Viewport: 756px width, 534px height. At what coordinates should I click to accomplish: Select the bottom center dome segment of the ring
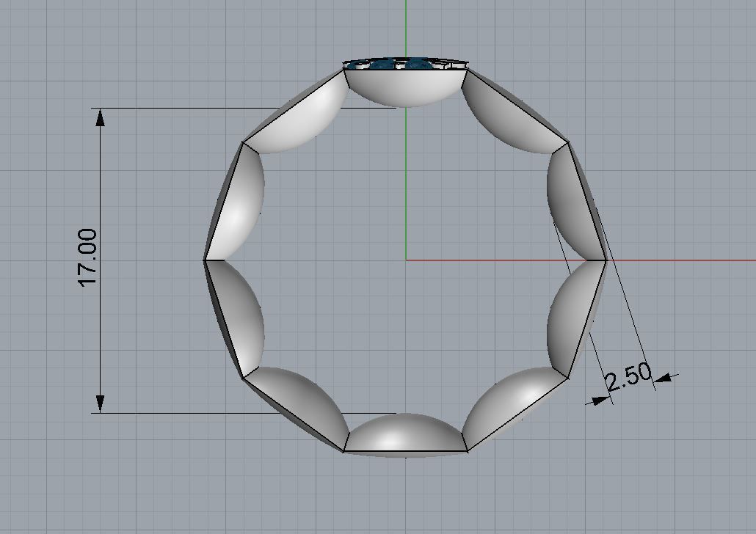coord(405,434)
